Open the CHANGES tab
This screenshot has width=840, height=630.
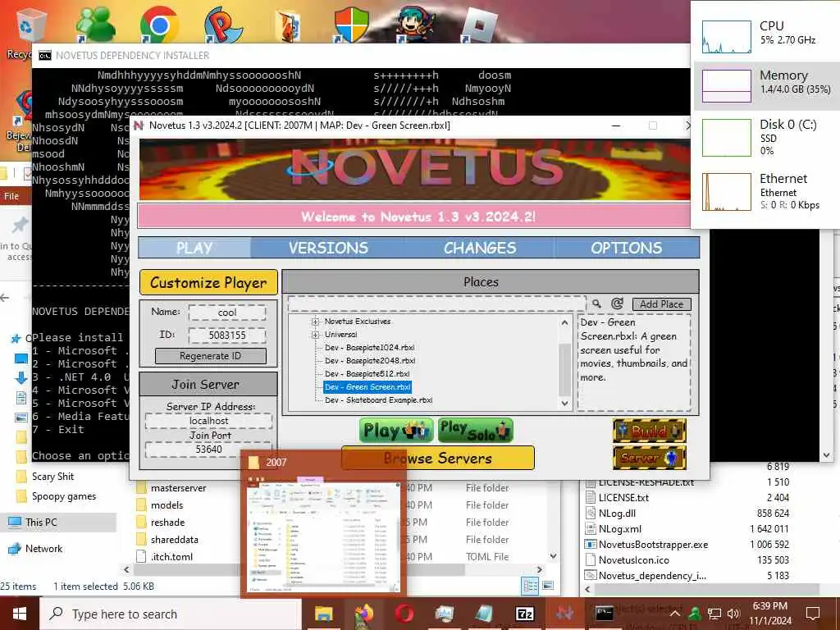[479, 248]
